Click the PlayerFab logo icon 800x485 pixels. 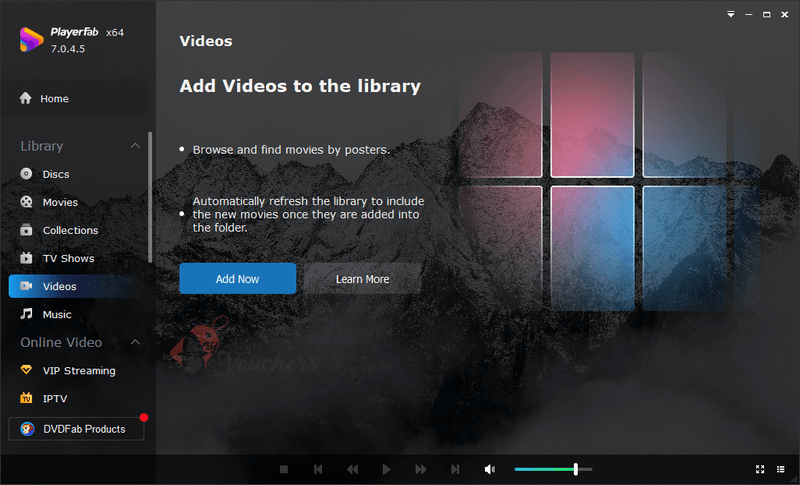31,40
